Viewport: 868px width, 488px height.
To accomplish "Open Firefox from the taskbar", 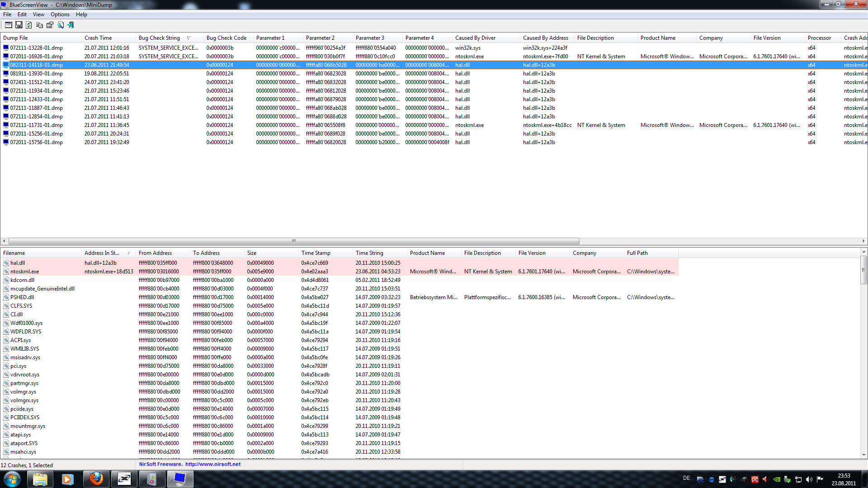I will pyautogui.click(x=96, y=479).
